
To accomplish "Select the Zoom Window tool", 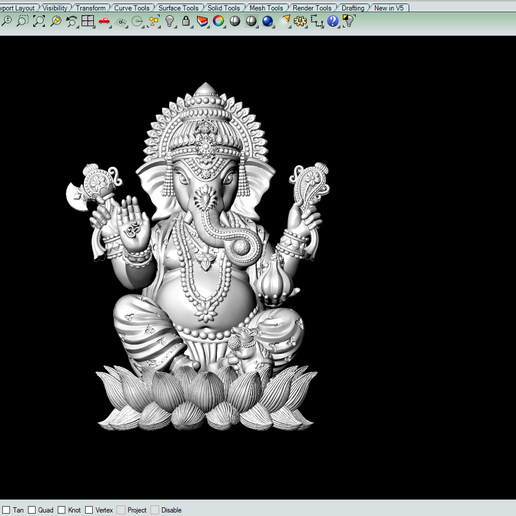I will [22, 21].
